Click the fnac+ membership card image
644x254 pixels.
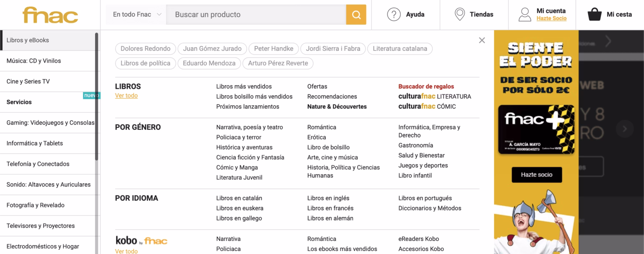536,129
